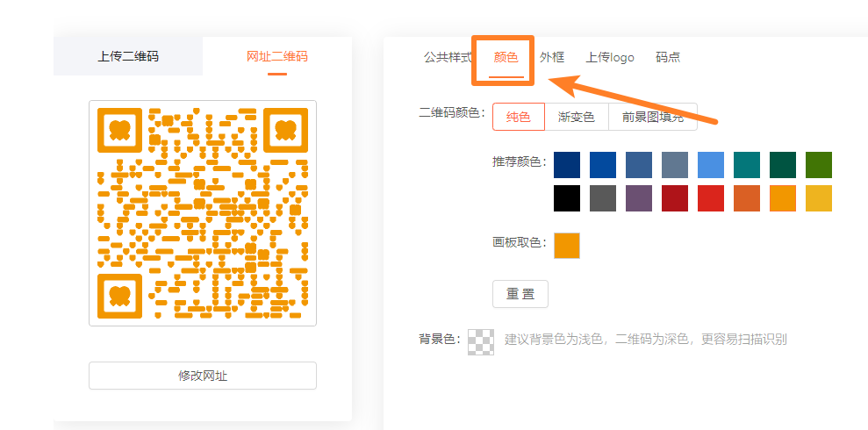The image size is (868, 430).
Task: Pick the olive green recommended color
Action: pos(819,165)
